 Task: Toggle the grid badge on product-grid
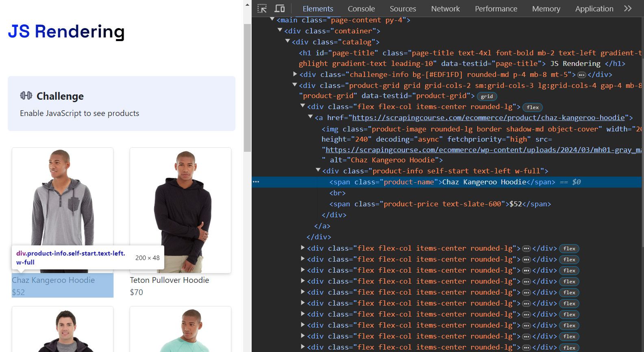487,96
